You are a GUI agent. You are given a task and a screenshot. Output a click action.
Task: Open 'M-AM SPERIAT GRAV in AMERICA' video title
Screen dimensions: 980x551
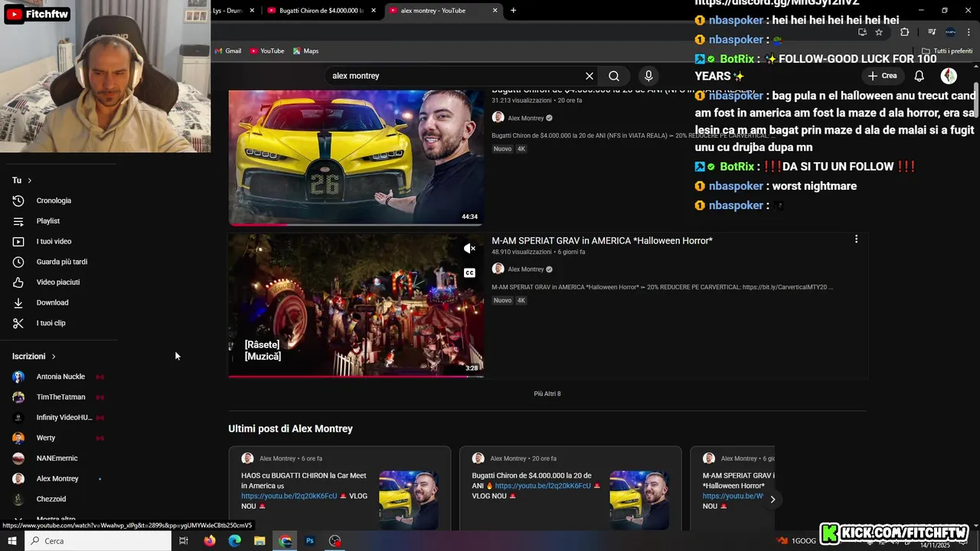click(x=602, y=240)
